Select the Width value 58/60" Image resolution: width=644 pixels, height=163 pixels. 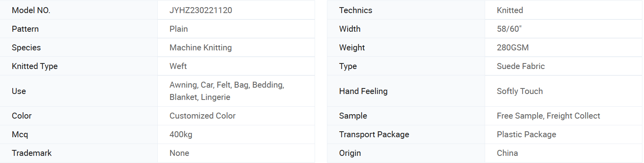[x=509, y=29]
